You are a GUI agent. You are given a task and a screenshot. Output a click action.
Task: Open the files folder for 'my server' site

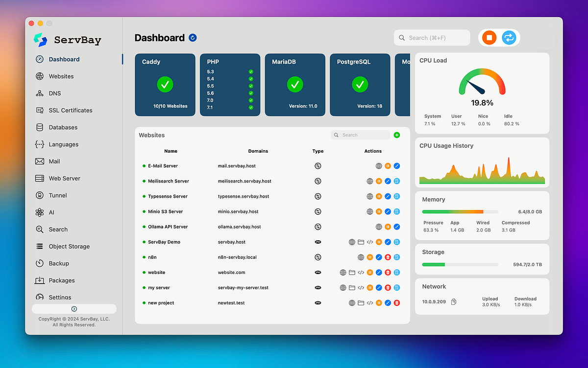tap(351, 287)
